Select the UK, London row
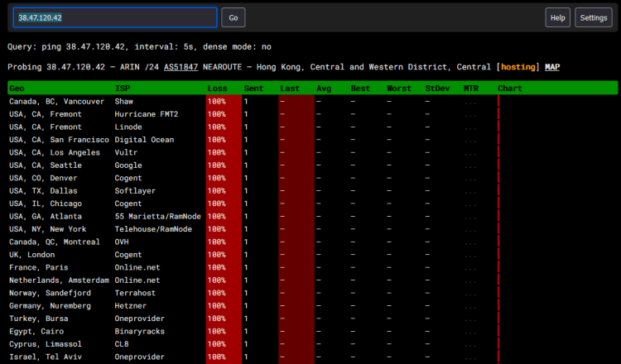This screenshot has height=364, width=621. coord(312,255)
